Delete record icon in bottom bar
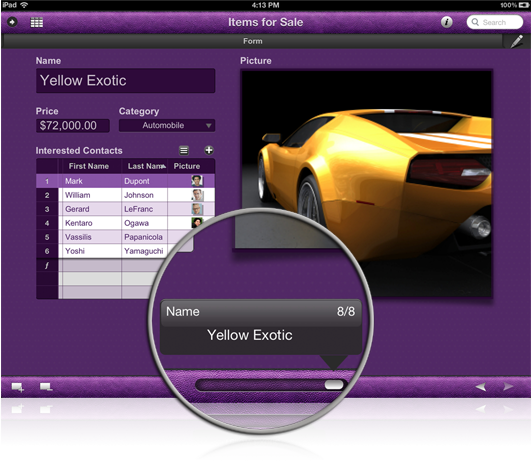The image size is (532, 461). pos(46,387)
